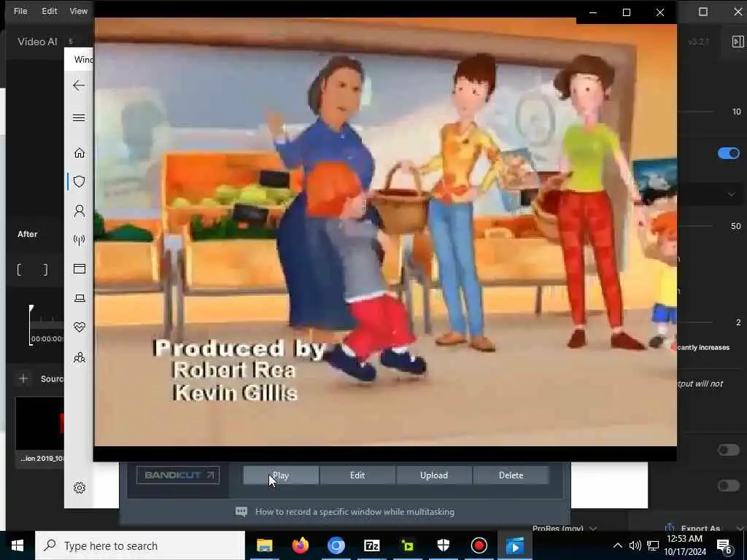Open ProRes (mov) format dropdown

565,528
